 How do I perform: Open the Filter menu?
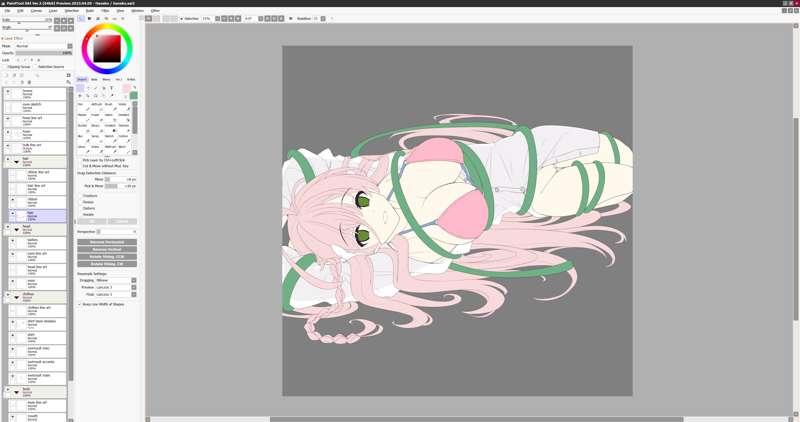(105, 11)
